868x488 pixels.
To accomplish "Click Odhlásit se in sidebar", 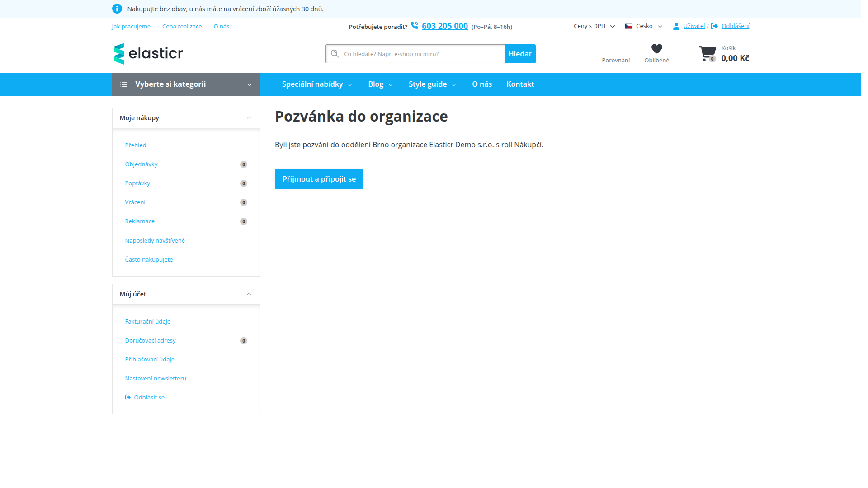I will tap(149, 397).
